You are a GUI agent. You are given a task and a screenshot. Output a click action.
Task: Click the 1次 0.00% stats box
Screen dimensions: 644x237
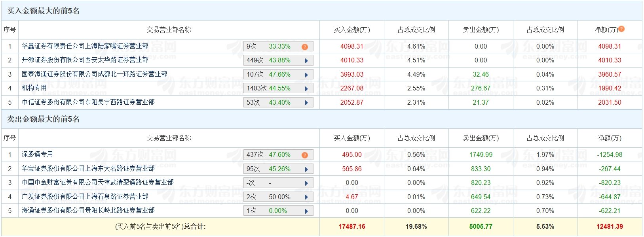(278, 211)
